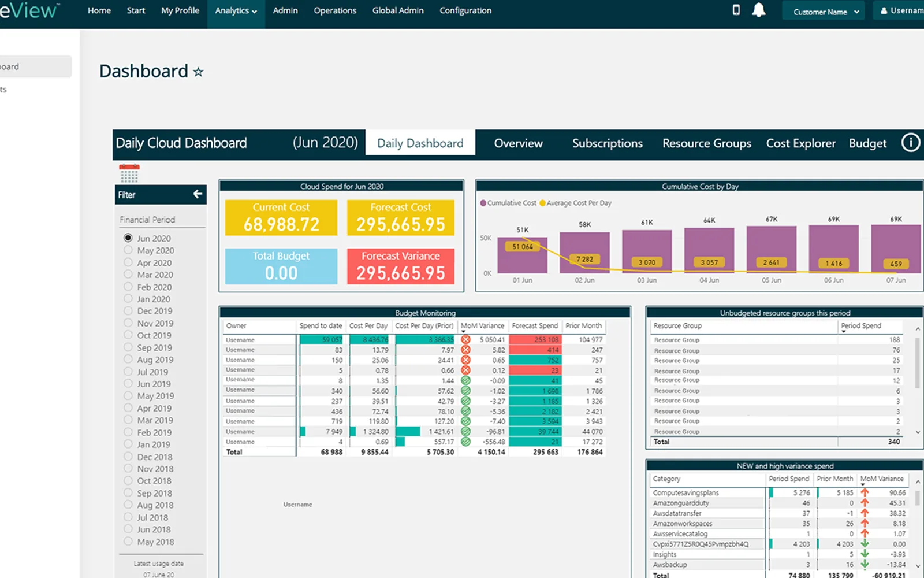This screenshot has height=578, width=924.
Task: Open the notifications bell
Action: coord(759,10)
